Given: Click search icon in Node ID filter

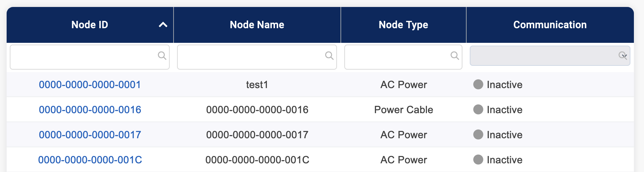Looking at the screenshot, I should pos(162,55).
